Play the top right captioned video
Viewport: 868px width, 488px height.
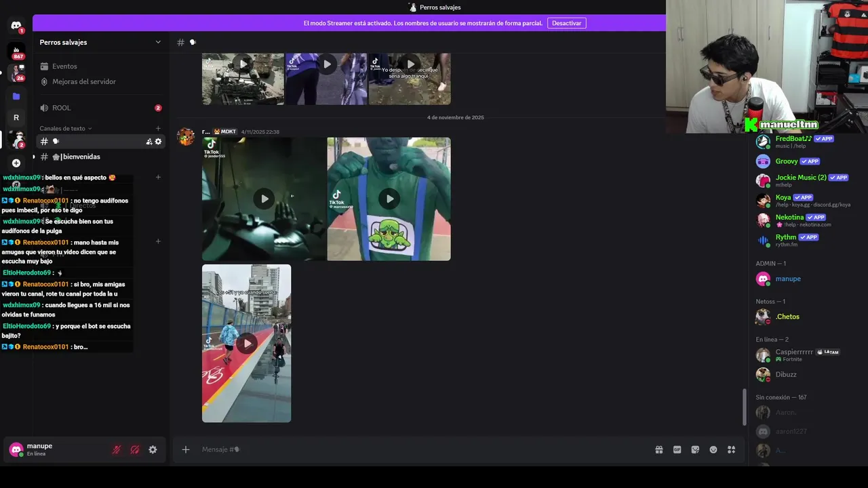(410, 64)
